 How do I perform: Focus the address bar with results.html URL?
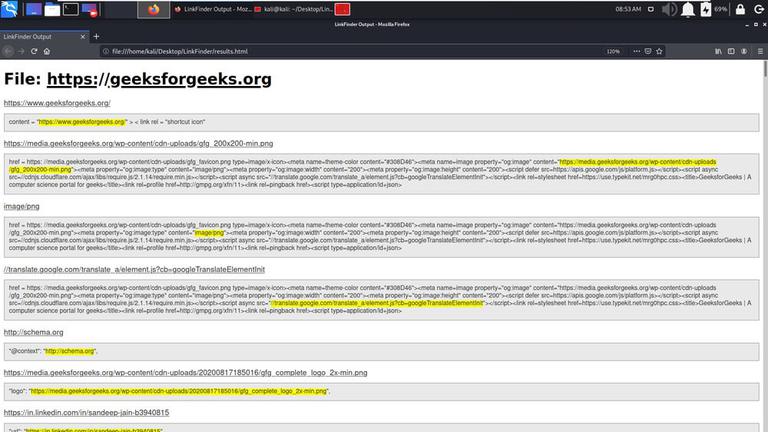tap(353, 51)
